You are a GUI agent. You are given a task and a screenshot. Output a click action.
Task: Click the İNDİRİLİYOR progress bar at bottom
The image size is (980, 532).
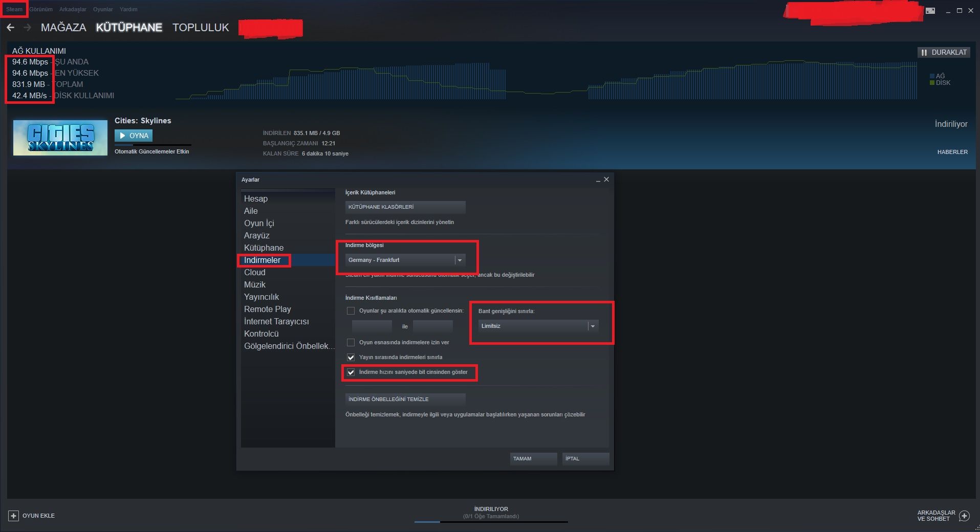pos(491,522)
